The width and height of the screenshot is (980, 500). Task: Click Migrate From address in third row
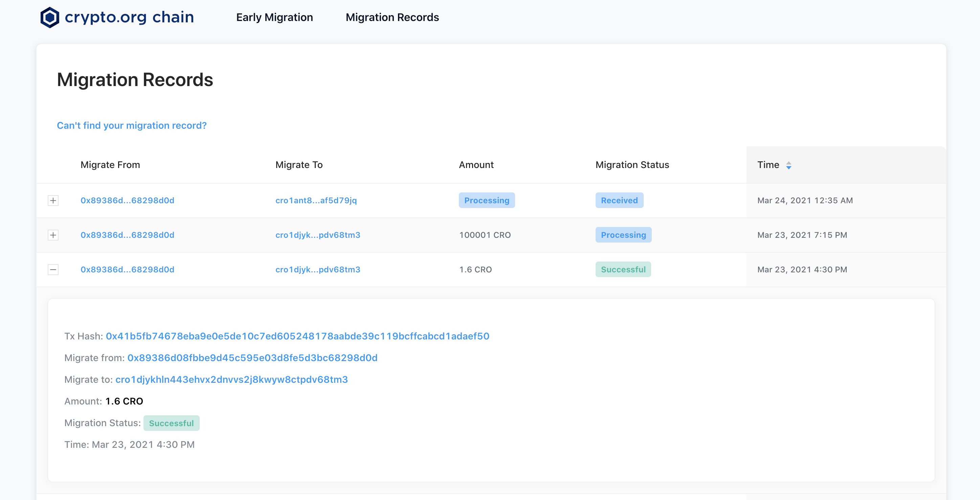point(127,270)
